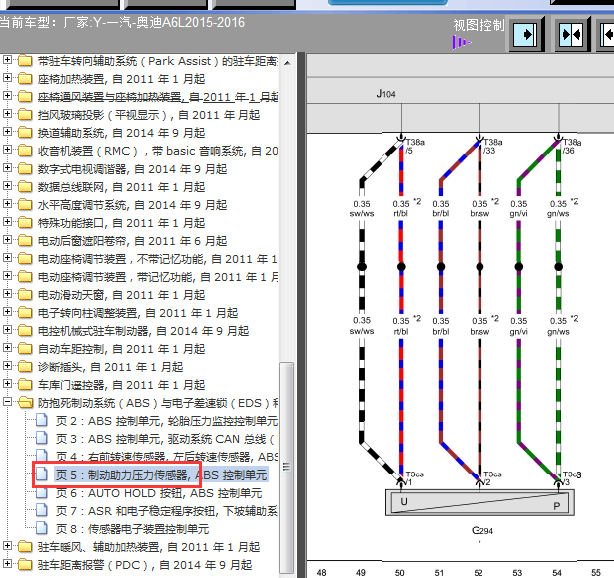The image size is (614, 578).
Task: Expand the 数字式电视调谐器 folder
Action: pyautogui.click(x=7, y=168)
